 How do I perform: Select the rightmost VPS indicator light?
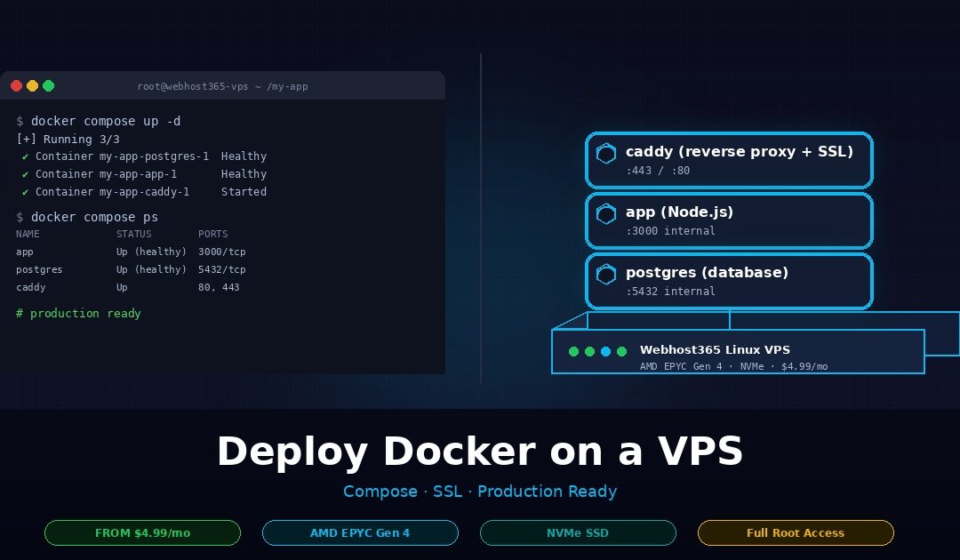click(621, 351)
